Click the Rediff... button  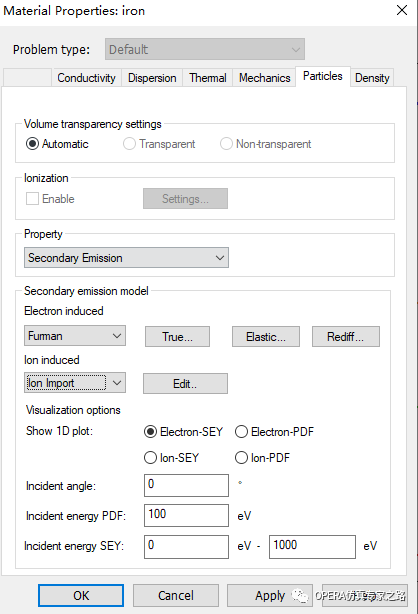click(x=346, y=337)
